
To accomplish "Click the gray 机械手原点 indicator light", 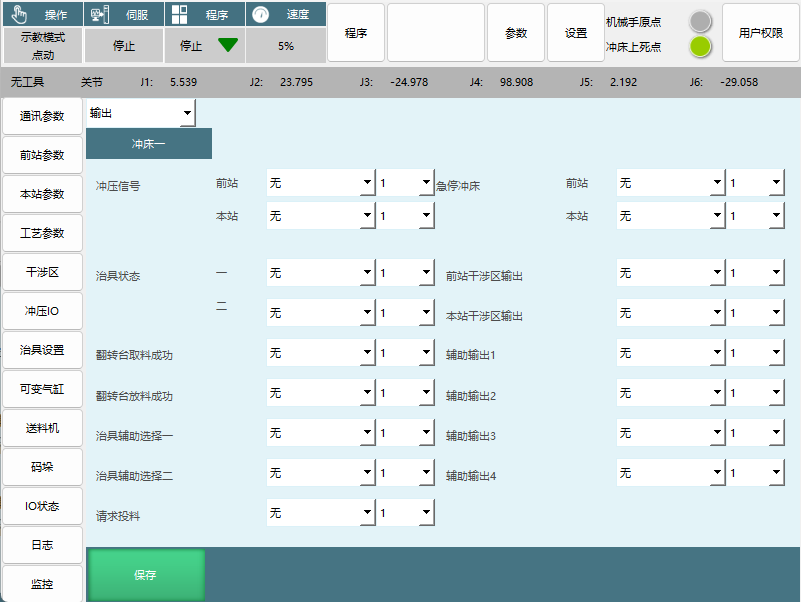I will [x=700, y=21].
